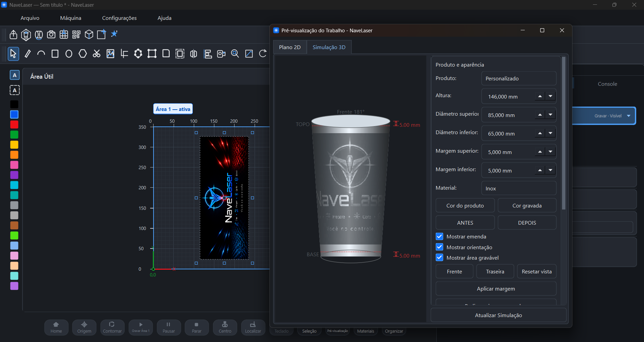Click the Localizar button
This screenshot has width=644, height=342.
click(x=253, y=328)
